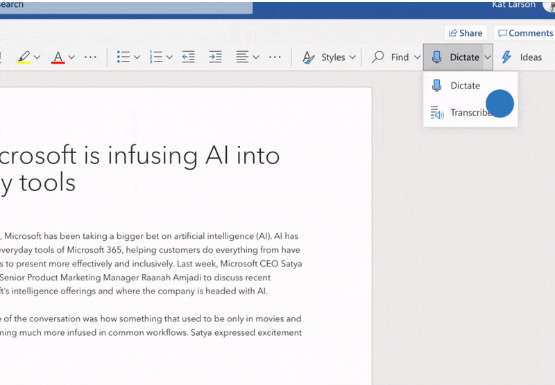The image size is (555, 385).
Task: Expand the highlight color dropdown arrow
Action: coord(37,57)
